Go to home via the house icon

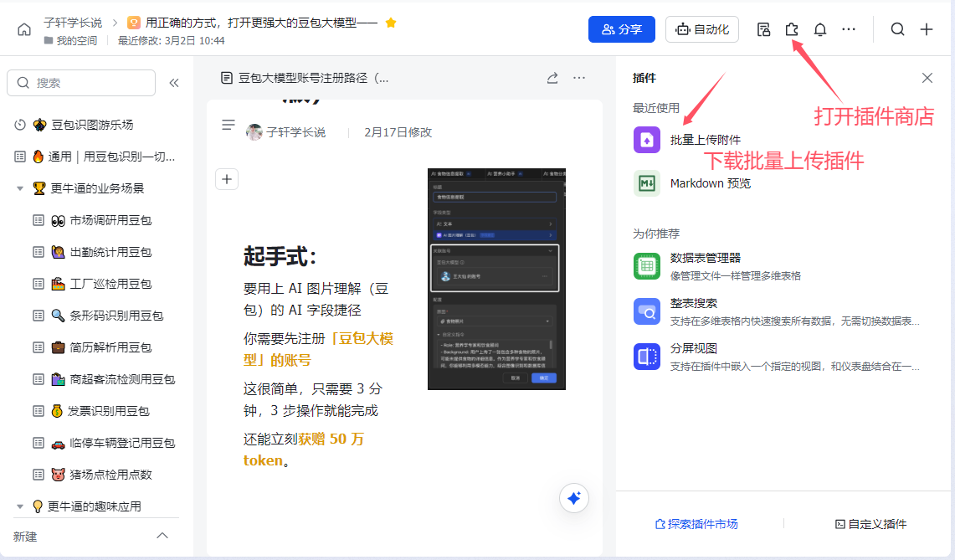23,29
